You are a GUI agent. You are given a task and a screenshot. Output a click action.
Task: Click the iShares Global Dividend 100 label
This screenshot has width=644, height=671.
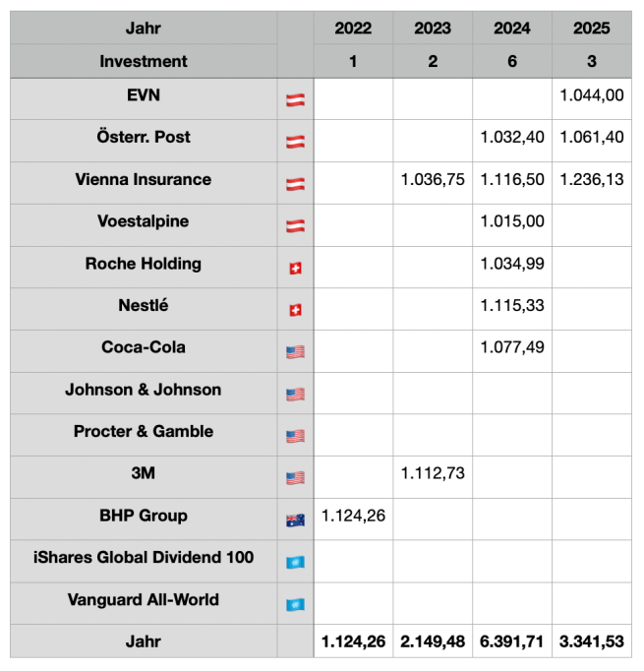pos(143,558)
